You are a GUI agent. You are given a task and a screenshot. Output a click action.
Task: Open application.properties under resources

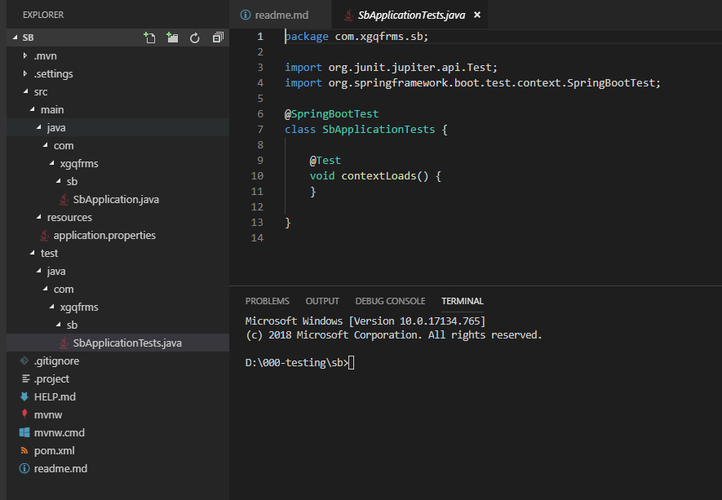(104, 235)
